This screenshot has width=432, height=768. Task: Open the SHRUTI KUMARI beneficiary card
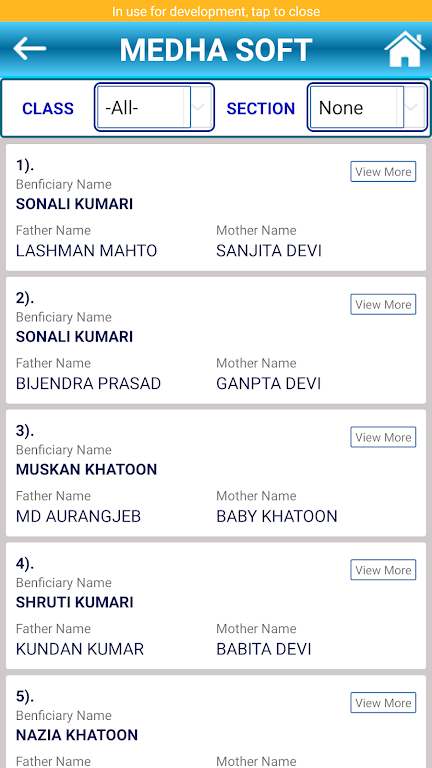[216, 605]
